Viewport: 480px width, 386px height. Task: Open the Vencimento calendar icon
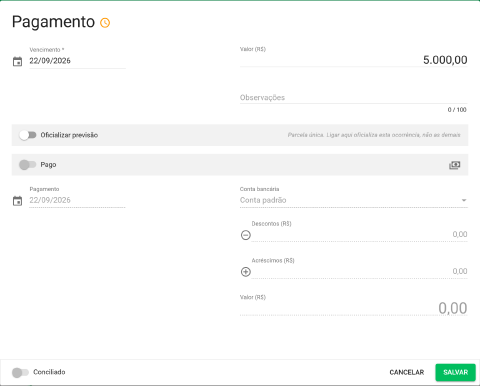click(17, 61)
